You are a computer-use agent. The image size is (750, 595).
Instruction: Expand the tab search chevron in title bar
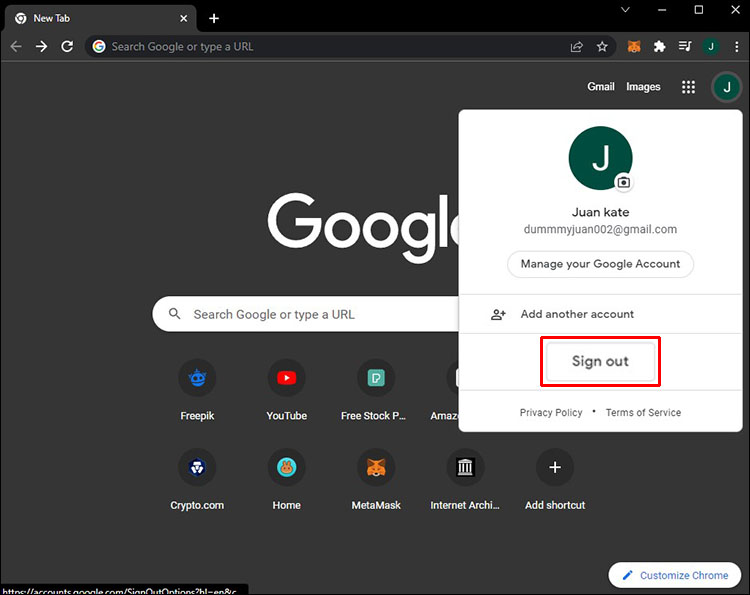[x=625, y=10]
